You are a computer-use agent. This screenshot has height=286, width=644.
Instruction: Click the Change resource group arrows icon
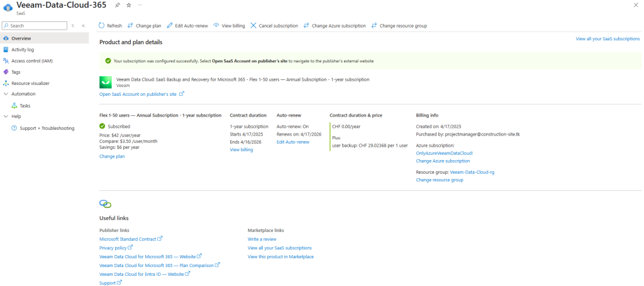(374, 26)
